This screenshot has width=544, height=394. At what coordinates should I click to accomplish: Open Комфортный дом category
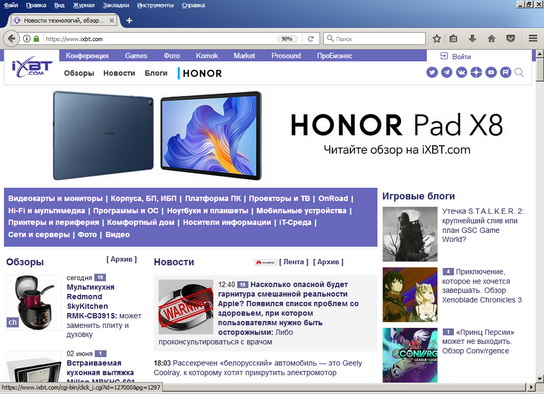141,223
